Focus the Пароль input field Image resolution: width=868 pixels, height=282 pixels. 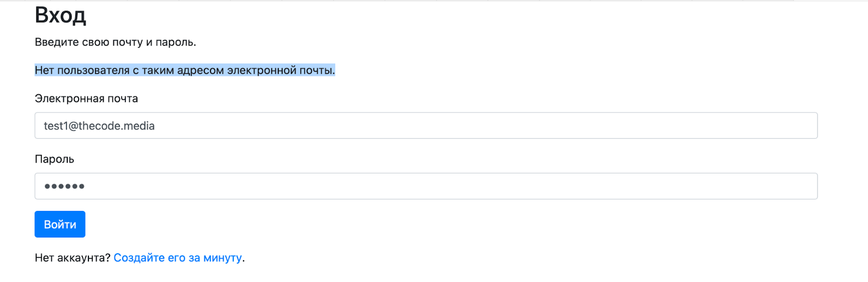pyautogui.click(x=426, y=186)
